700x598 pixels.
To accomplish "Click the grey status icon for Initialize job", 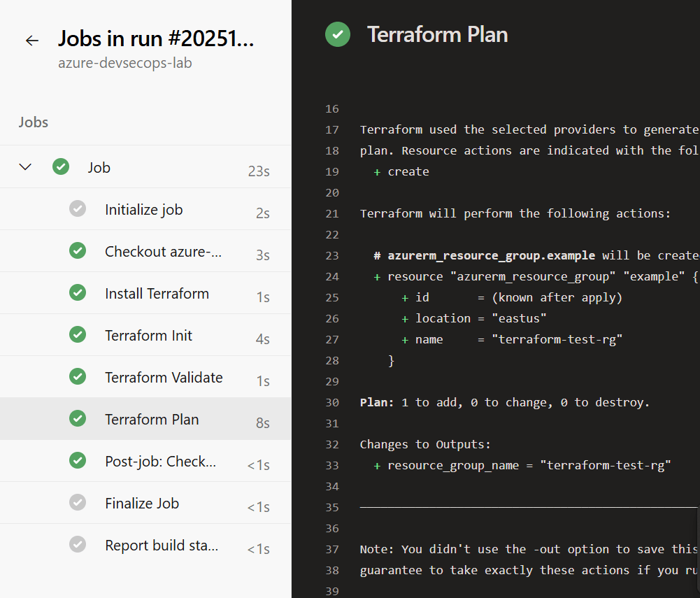I will click(78, 209).
